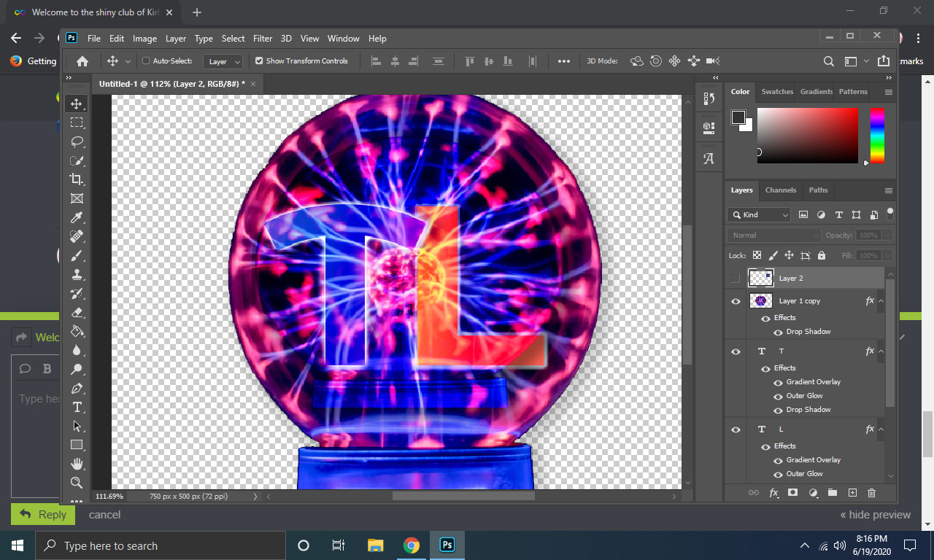Screen dimensions: 934x560
Task: Open the Normal blend mode dropdown
Action: tap(773, 236)
